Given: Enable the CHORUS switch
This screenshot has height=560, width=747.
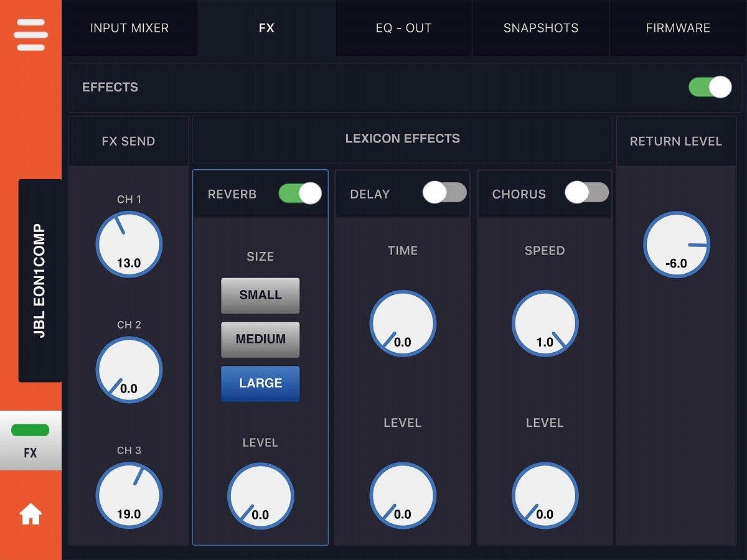Looking at the screenshot, I should [586, 193].
